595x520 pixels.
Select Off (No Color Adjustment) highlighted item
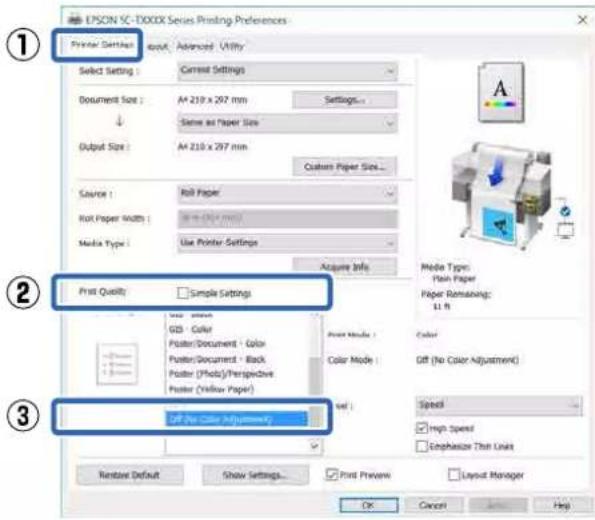coord(236,419)
